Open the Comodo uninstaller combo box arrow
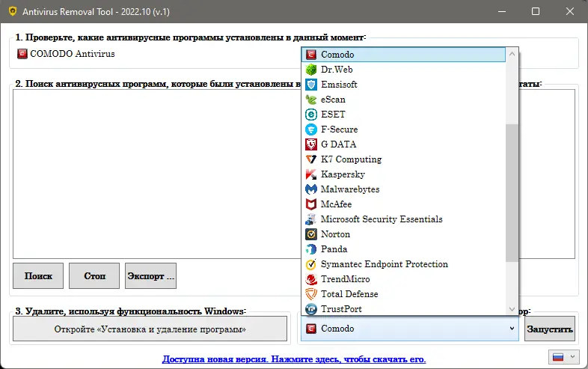The width and height of the screenshot is (588, 369). coord(512,329)
